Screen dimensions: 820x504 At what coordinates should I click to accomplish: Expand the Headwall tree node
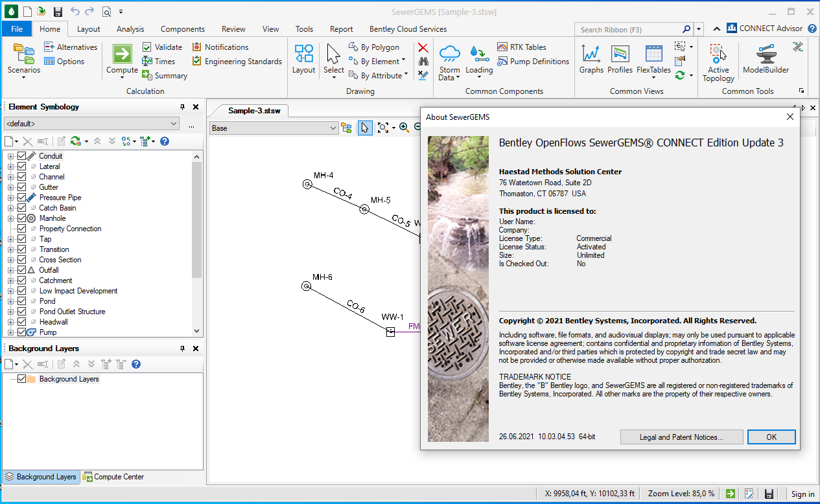tap(10, 322)
